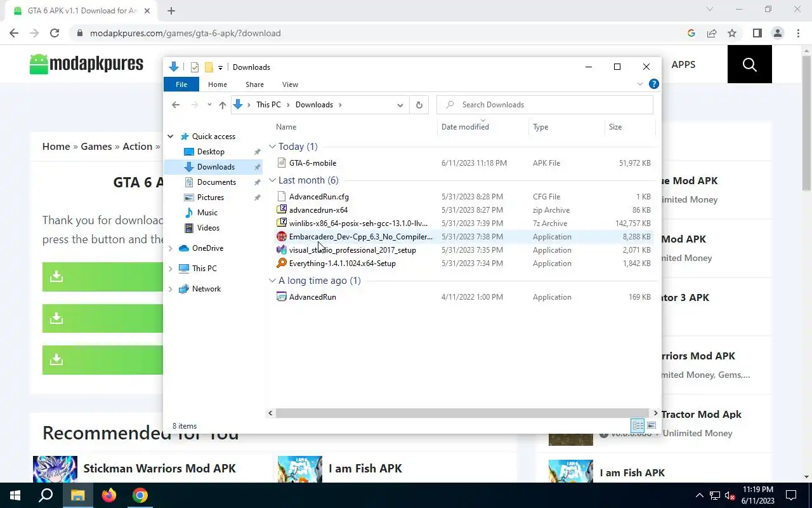Open the notification center in taskbar

pyautogui.click(x=791, y=495)
